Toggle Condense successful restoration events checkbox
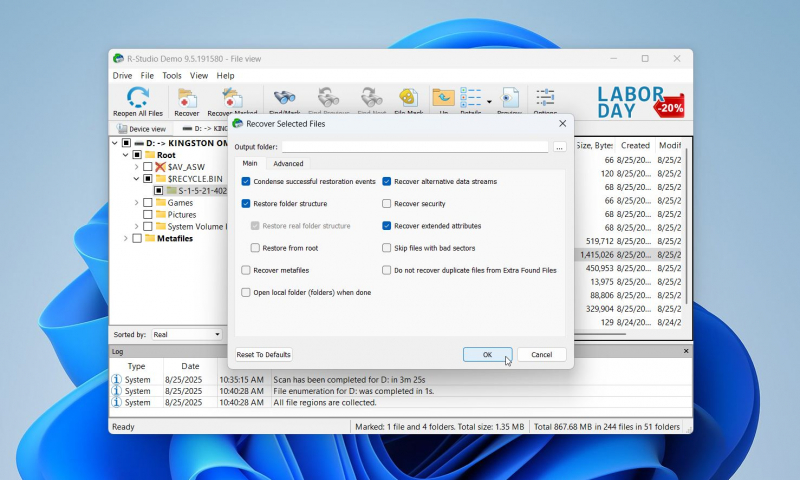This screenshot has height=480, width=800. pos(246,182)
